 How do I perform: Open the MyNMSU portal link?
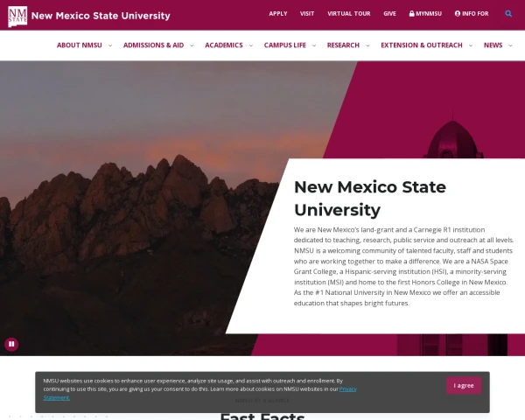(425, 14)
